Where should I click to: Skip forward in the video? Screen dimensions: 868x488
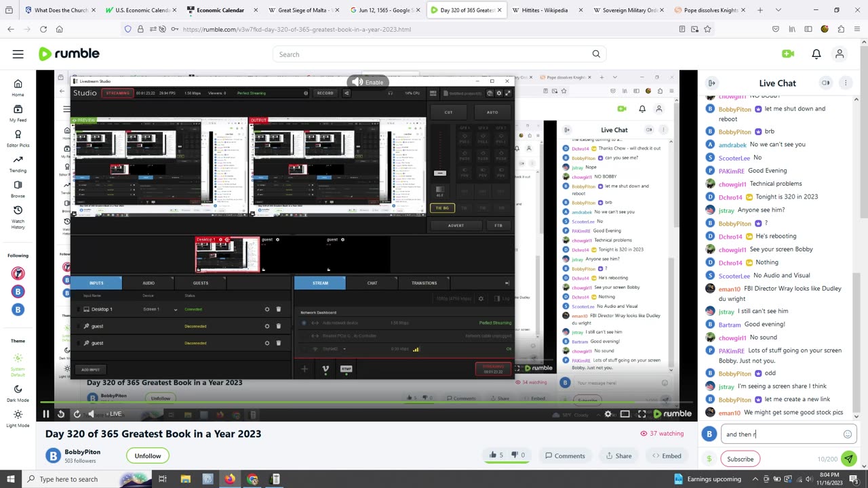tap(77, 413)
